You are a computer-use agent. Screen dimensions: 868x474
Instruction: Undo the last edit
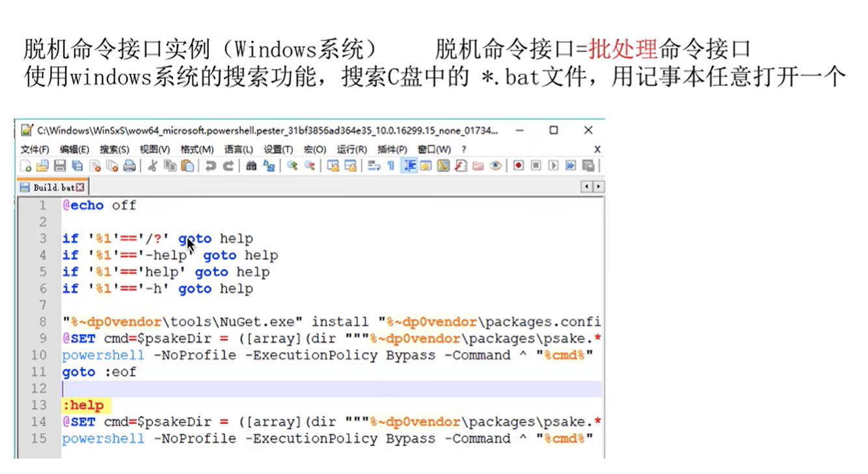(210, 165)
